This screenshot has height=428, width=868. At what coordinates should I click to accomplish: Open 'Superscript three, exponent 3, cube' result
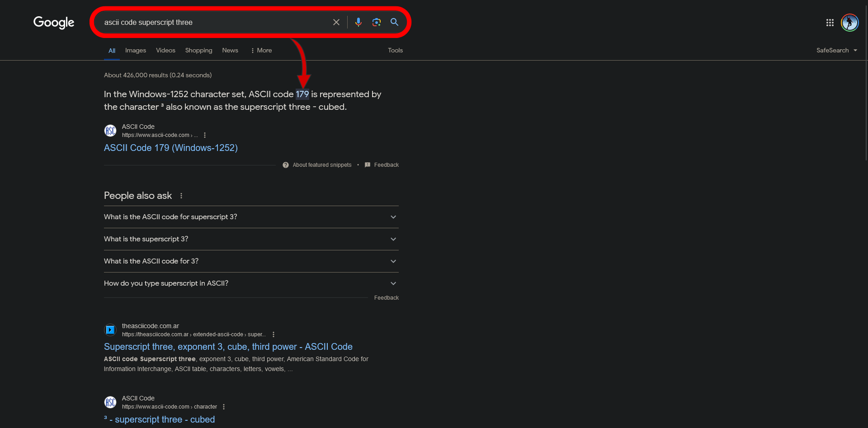coord(228,347)
